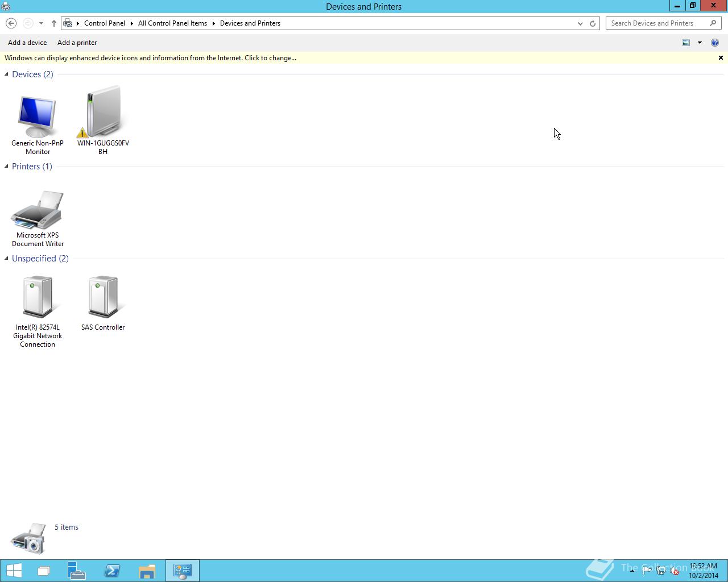Dismiss the yellow information bar
This screenshot has width=728, height=582.
721,58
